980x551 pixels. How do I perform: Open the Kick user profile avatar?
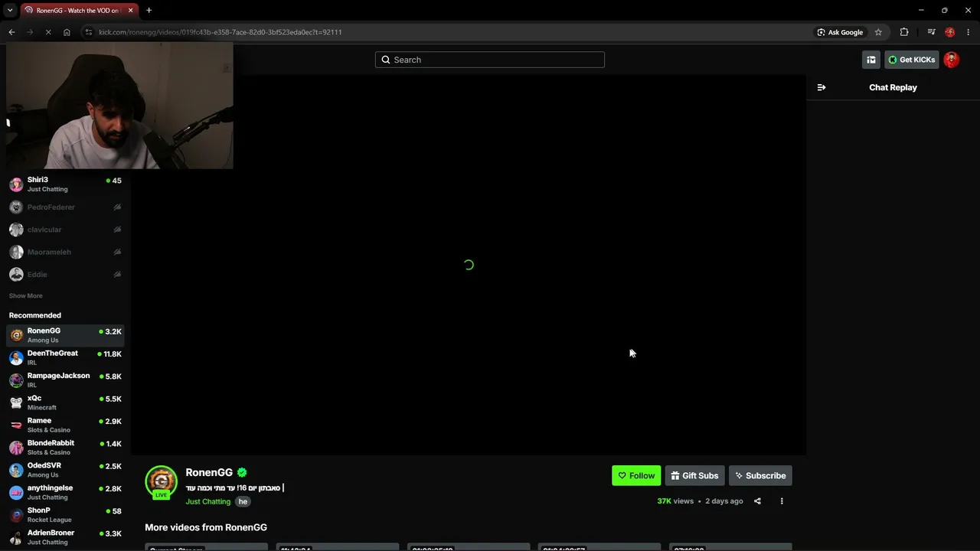click(x=952, y=60)
